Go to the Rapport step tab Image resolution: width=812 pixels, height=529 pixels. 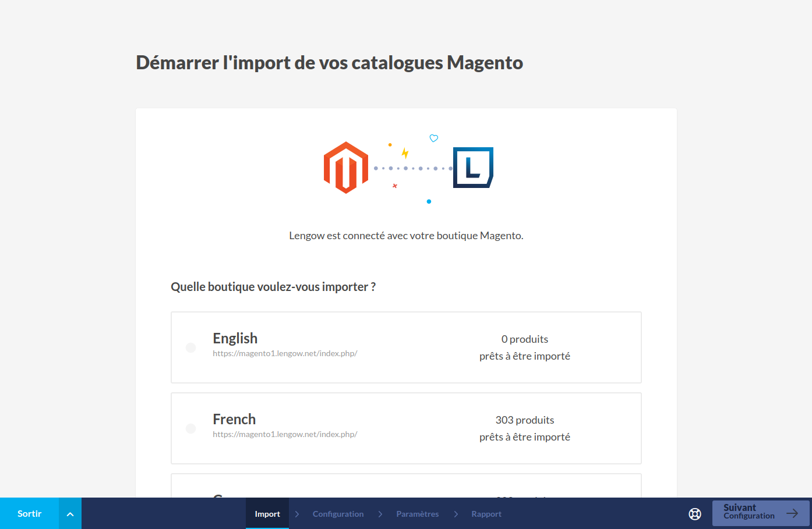point(486,514)
